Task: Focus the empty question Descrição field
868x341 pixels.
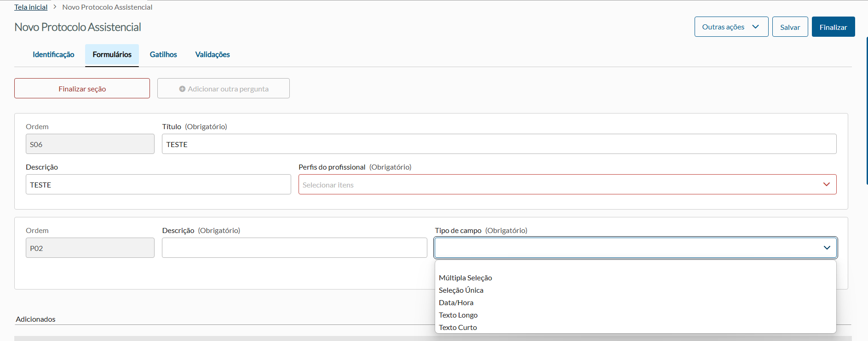Action: 294,248
